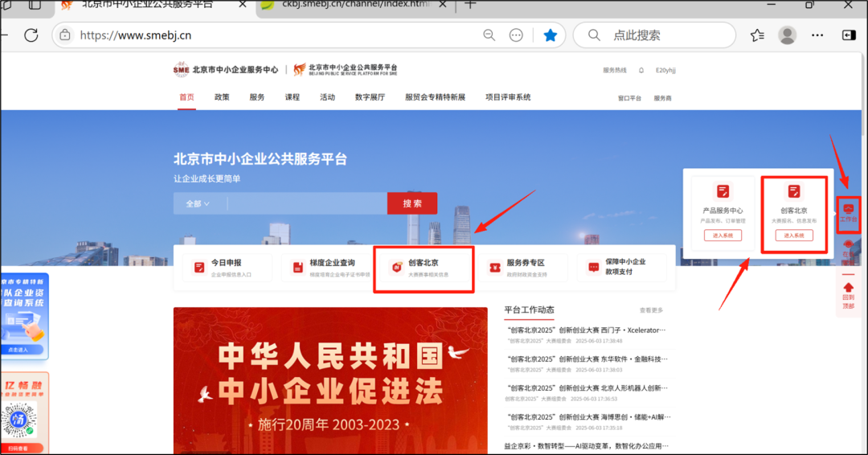Open a new browser tab with the plus button

[x=470, y=5]
